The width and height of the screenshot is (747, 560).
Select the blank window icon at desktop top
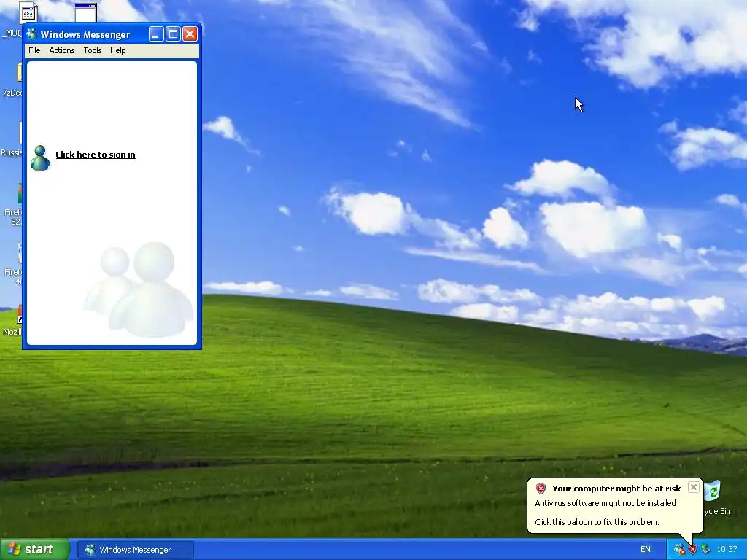[86, 12]
